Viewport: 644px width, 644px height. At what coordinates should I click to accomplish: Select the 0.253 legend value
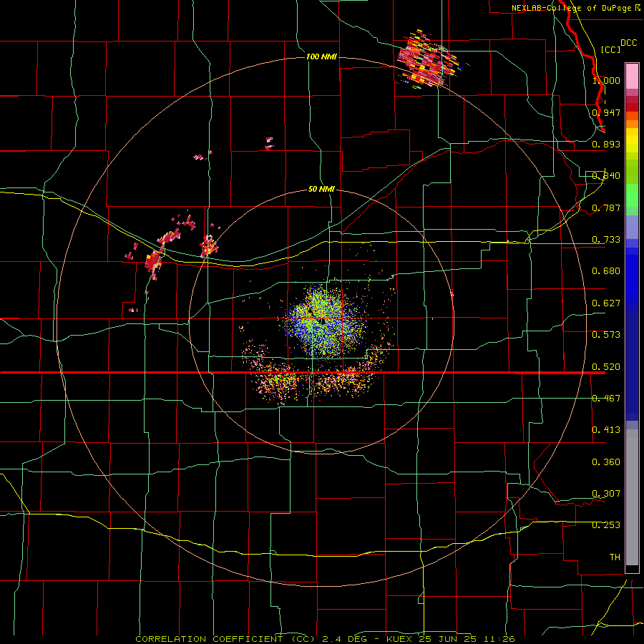click(x=606, y=525)
